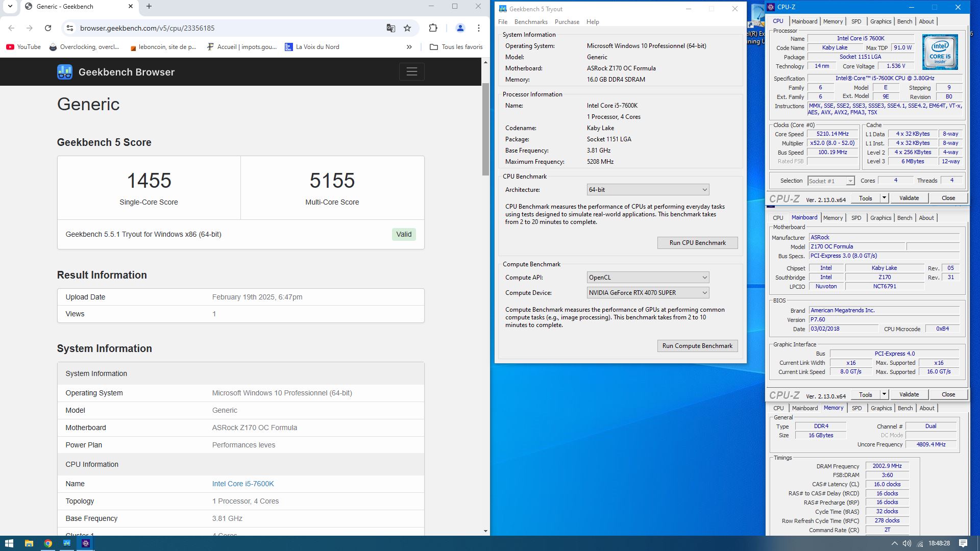Open Chrome's three-dot menu
Image resolution: width=980 pixels, height=551 pixels.
coord(479,28)
